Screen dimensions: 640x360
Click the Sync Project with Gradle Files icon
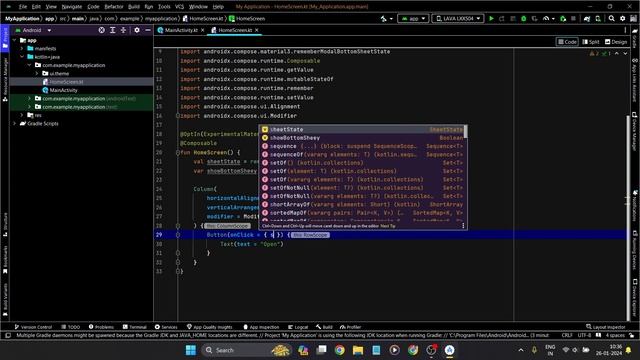click(587, 19)
